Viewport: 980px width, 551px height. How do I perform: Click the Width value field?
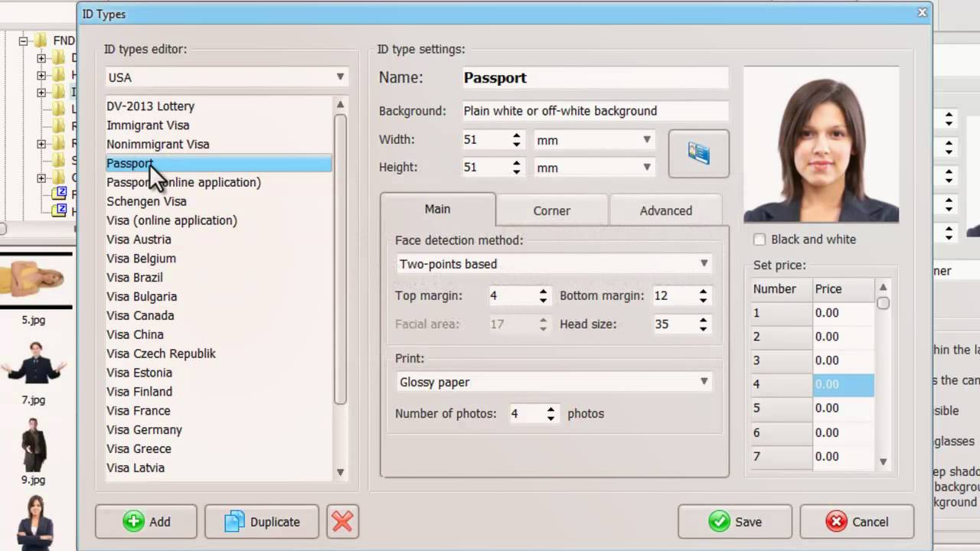tap(485, 140)
